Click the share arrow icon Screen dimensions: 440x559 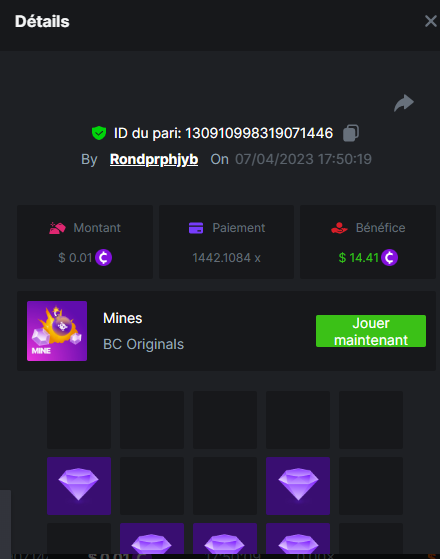[404, 103]
